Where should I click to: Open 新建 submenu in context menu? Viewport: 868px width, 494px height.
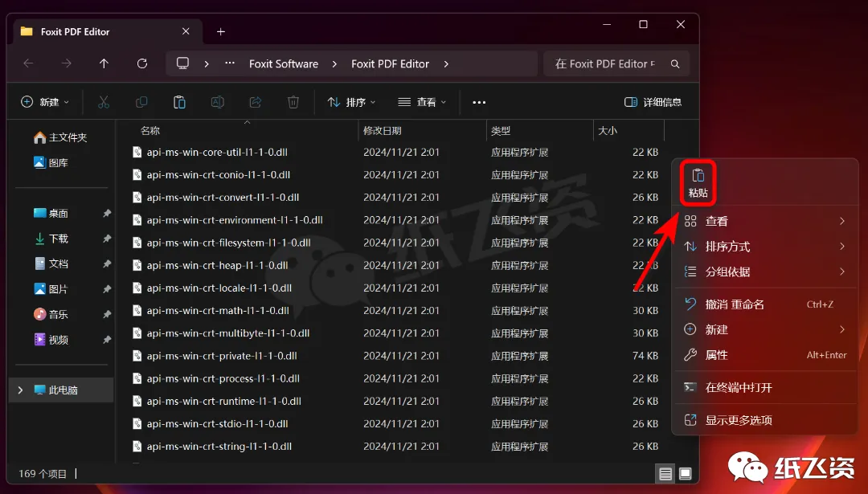click(764, 329)
